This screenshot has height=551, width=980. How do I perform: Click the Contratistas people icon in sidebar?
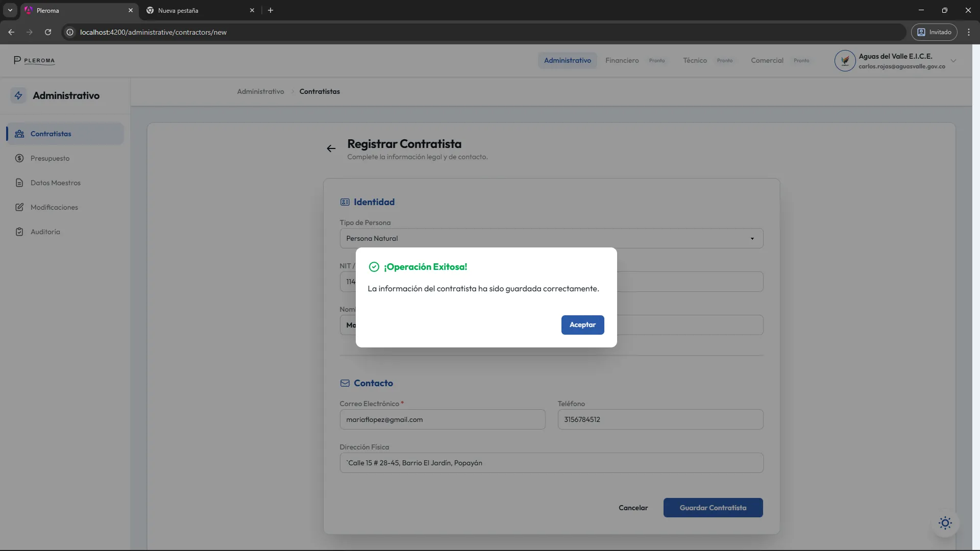19,134
